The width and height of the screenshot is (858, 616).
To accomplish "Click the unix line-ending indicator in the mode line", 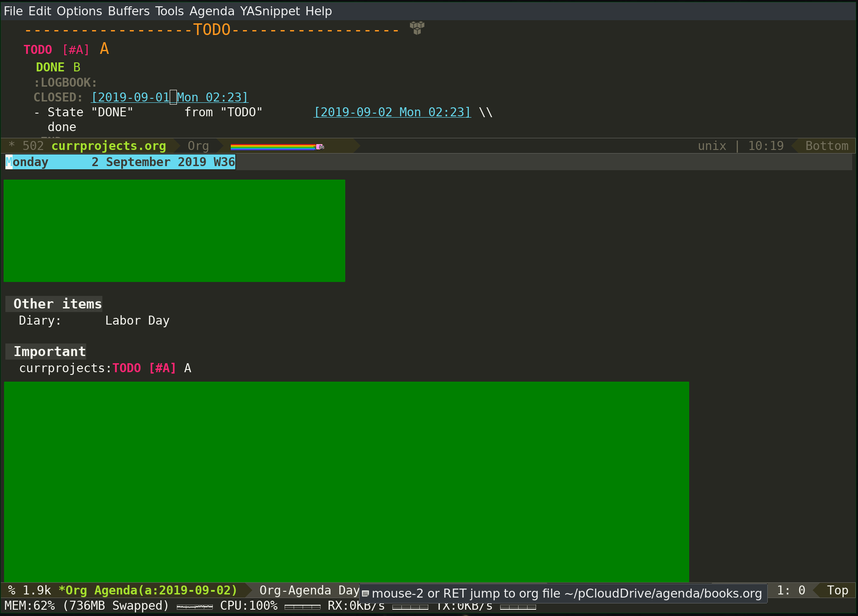I will pos(712,145).
